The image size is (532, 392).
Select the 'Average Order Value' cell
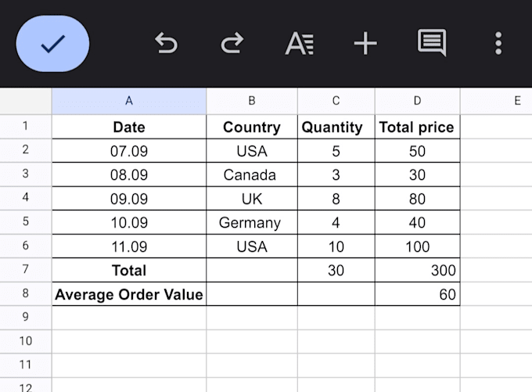129,294
